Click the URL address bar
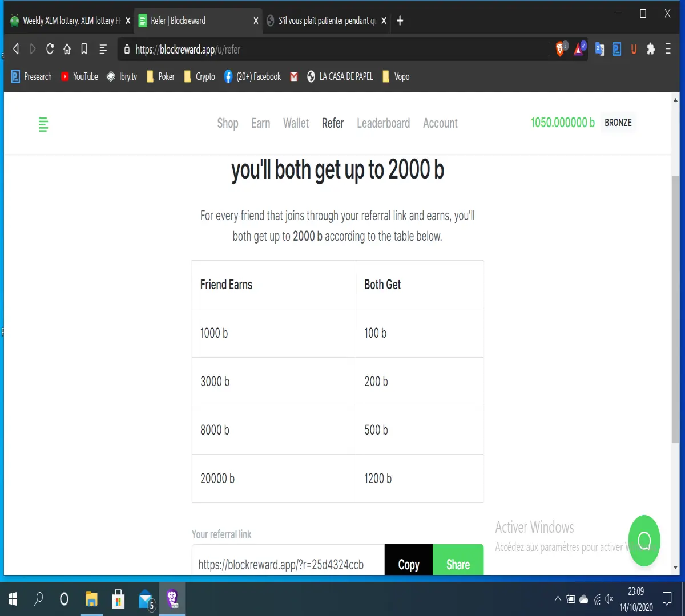Viewport: 685px width, 616px height. point(334,50)
